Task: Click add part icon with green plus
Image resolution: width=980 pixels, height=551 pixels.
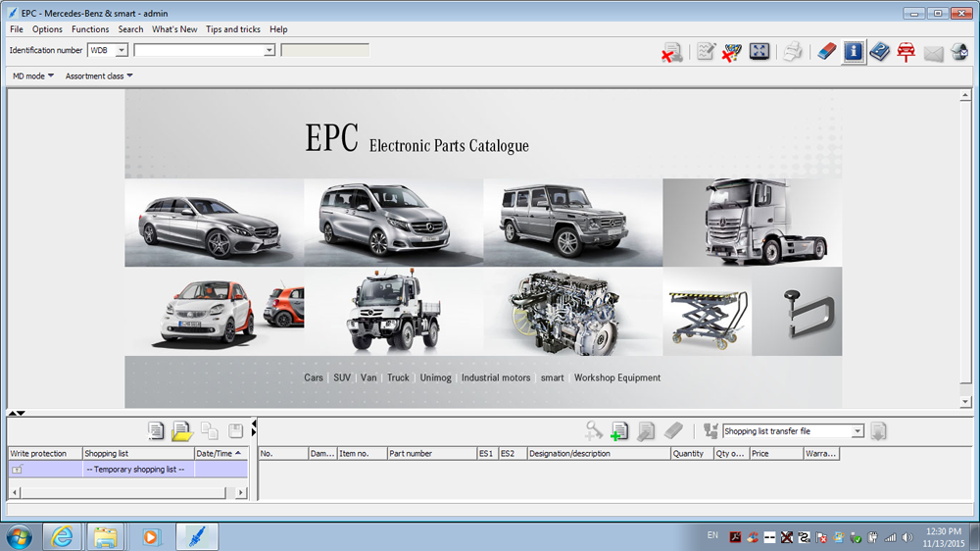Action: point(619,430)
